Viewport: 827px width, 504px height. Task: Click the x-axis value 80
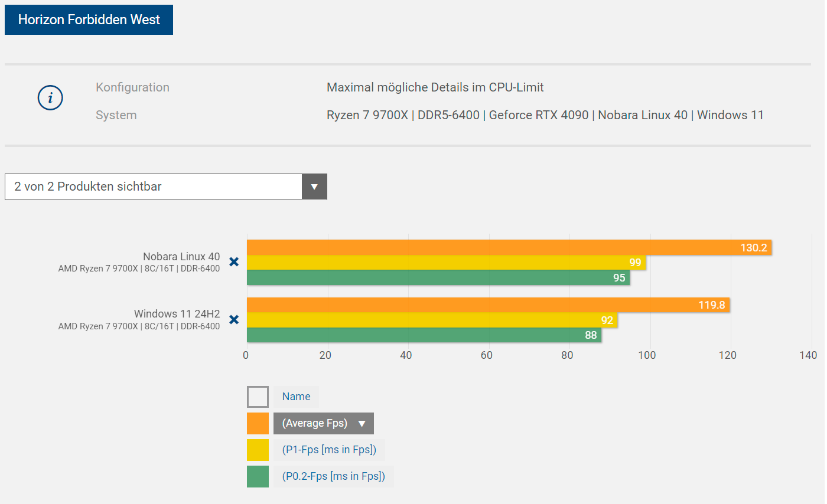pyautogui.click(x=567, y=355)
